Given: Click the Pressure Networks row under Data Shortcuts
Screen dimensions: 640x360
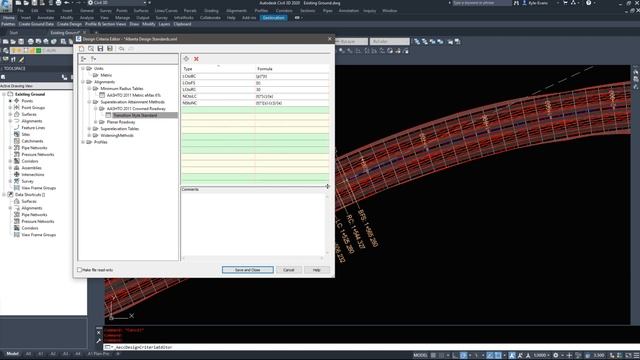Looking at the screenshot, I should pos(38,221).
